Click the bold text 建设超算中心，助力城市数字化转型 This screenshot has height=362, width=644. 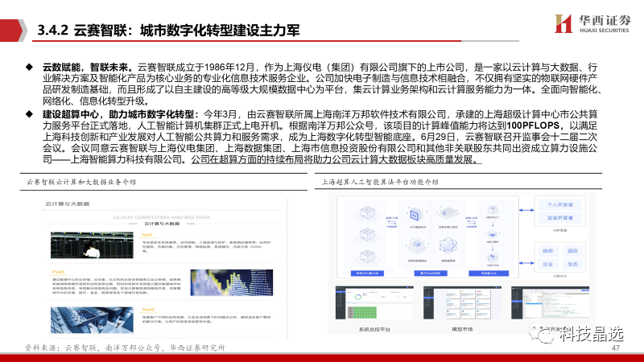click(121, 114)
